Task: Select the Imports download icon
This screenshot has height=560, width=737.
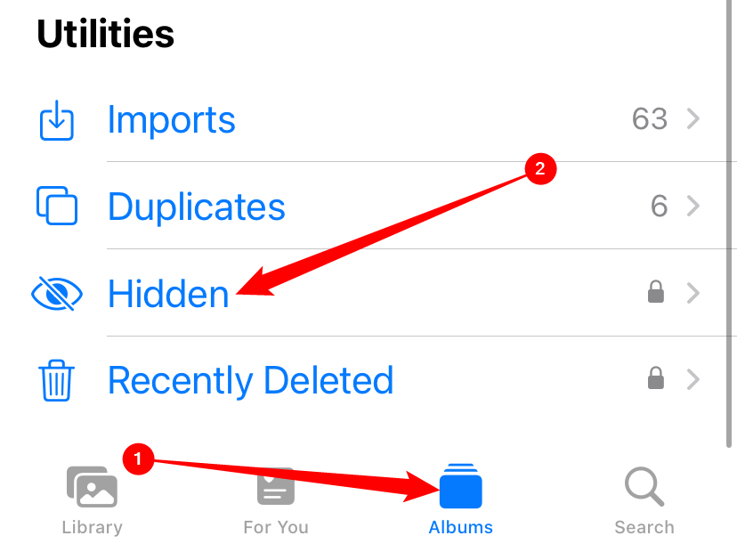Action: (56, 120)
